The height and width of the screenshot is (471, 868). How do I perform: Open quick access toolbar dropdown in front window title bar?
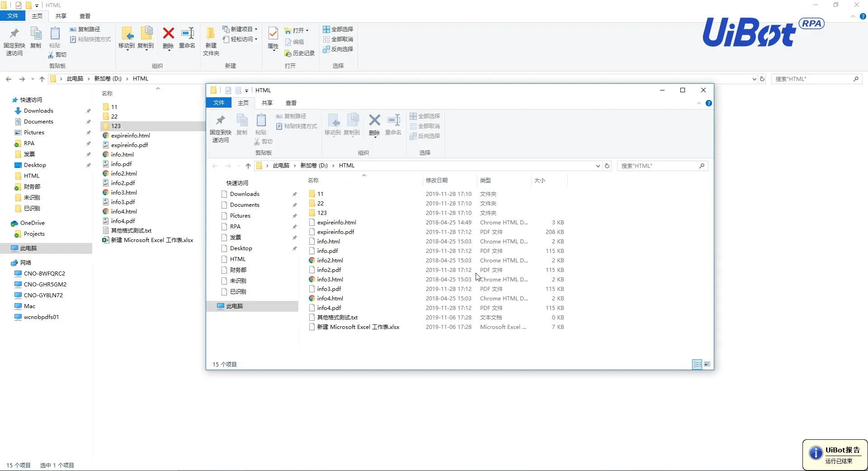[x=246, y=90]
